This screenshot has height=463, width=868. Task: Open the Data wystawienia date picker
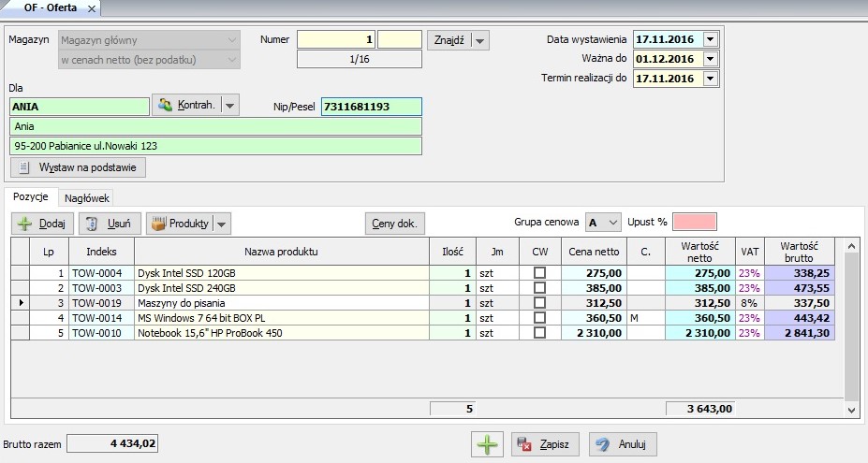click(x=710, y=39)
